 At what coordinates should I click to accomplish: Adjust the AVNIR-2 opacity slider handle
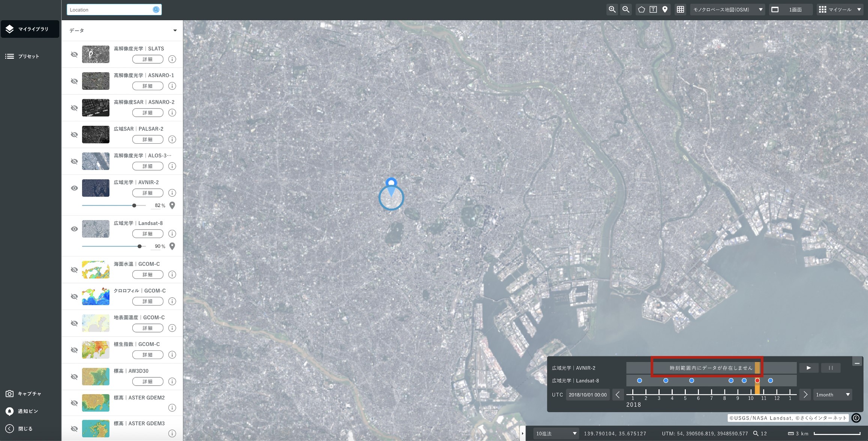coord(134,206)
